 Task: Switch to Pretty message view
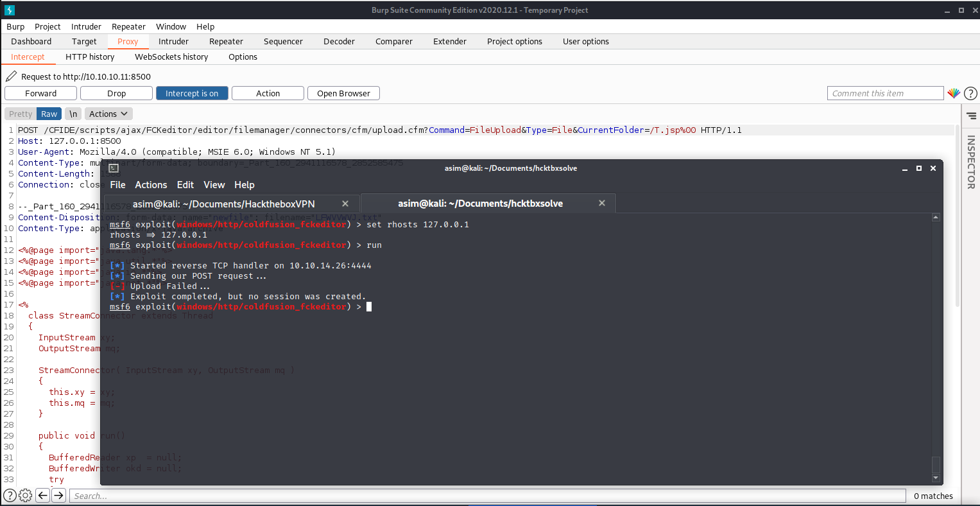click(x=21, y=114)
